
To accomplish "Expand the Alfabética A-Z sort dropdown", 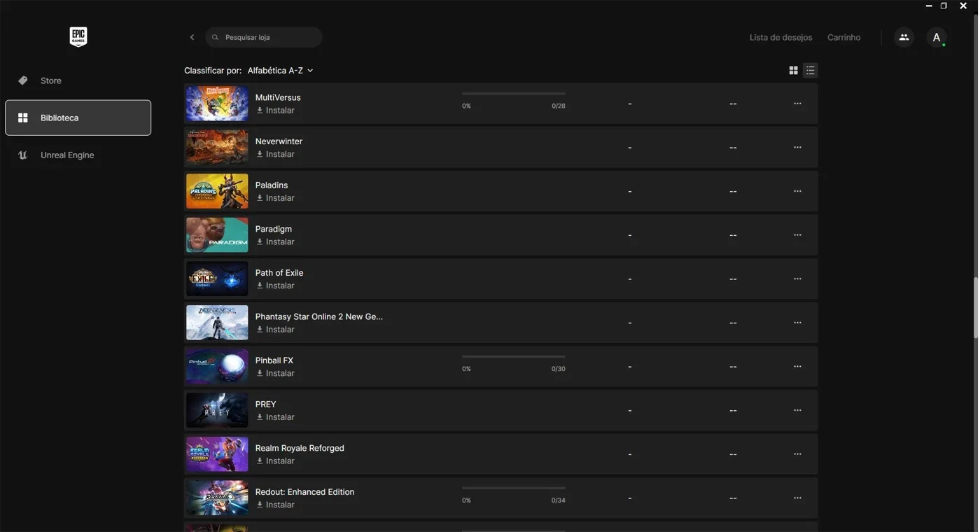I will (x=280, y=71).
